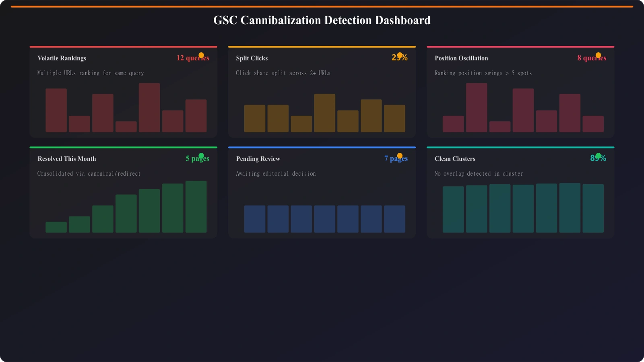Click the red accent strip atop Volatile Rankings card
Image resolution: width=644 pixels, height=362 pixels.
click(x=123, y=46)
